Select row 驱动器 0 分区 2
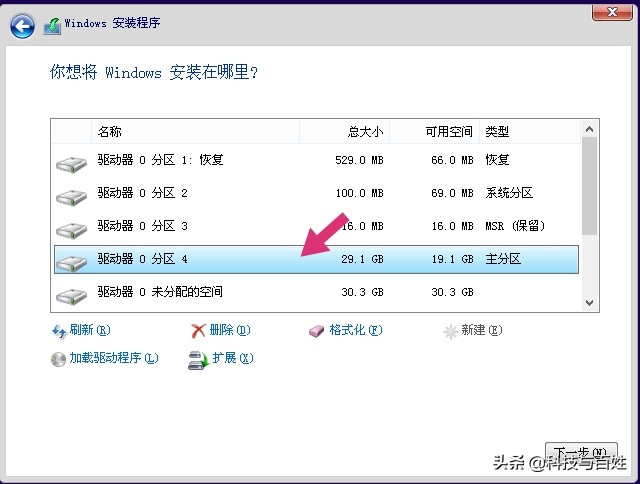Screen dimensions: 640x484 pyautogui.click(x=316, y=193)
